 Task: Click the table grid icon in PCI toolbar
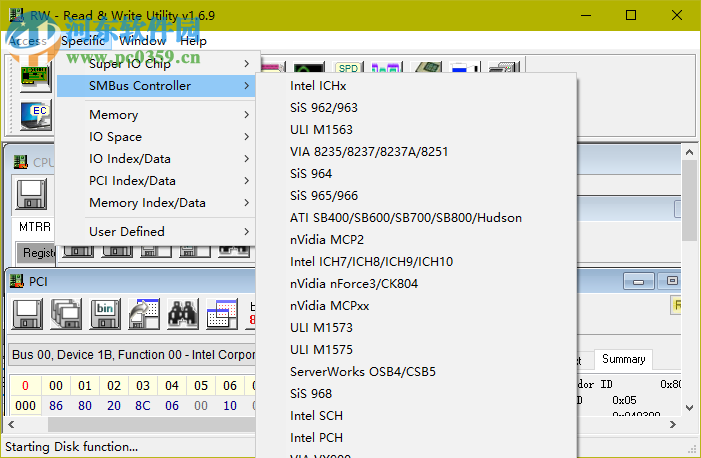click(x=221, y=314)
